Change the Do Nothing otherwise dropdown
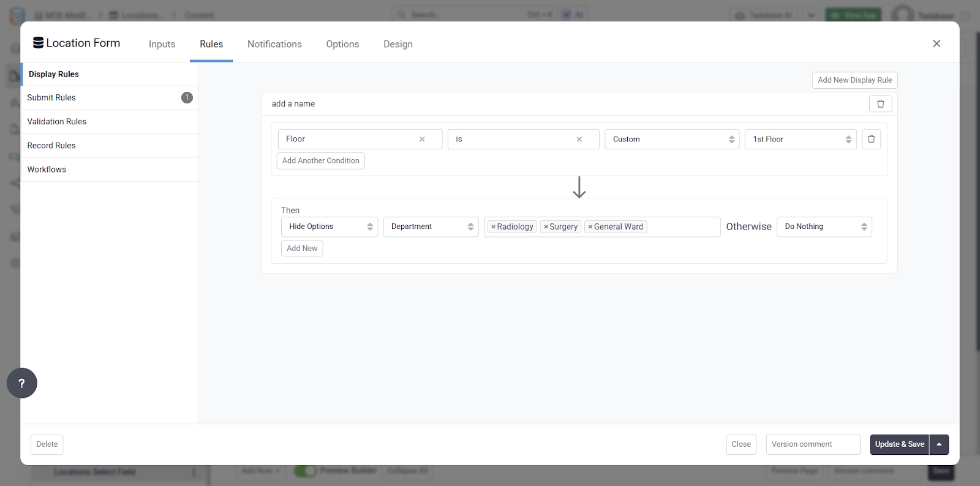This screenshot has height=486, width=980. coord(824,226)
